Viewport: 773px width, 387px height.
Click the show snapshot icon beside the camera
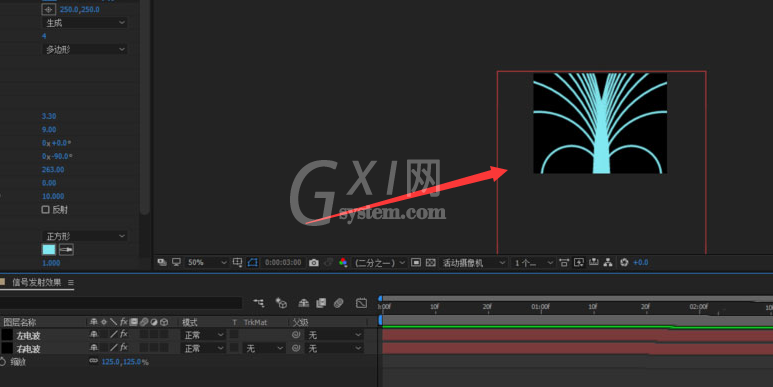coord(328,263)
